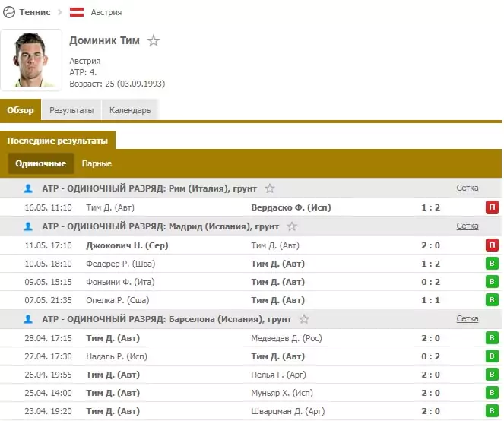Favorite Доминик Тим with the star
The image size is (504, 421).
coord(154,41)
